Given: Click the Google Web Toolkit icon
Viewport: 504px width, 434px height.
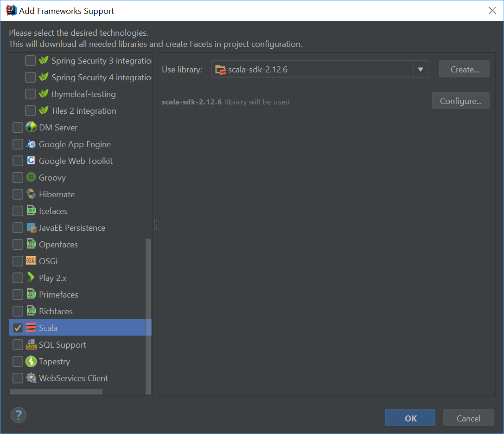Looking at the screenshot, I should 31,160.
